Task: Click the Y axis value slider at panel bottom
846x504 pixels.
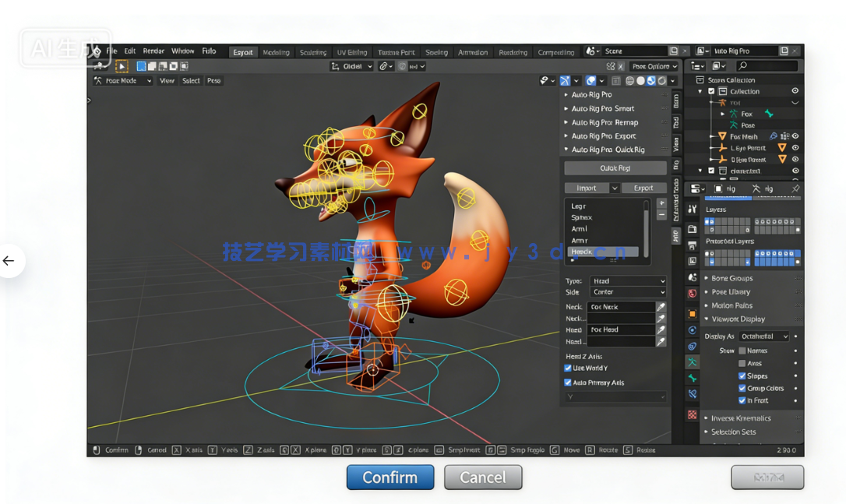Action: click(615, 396)
